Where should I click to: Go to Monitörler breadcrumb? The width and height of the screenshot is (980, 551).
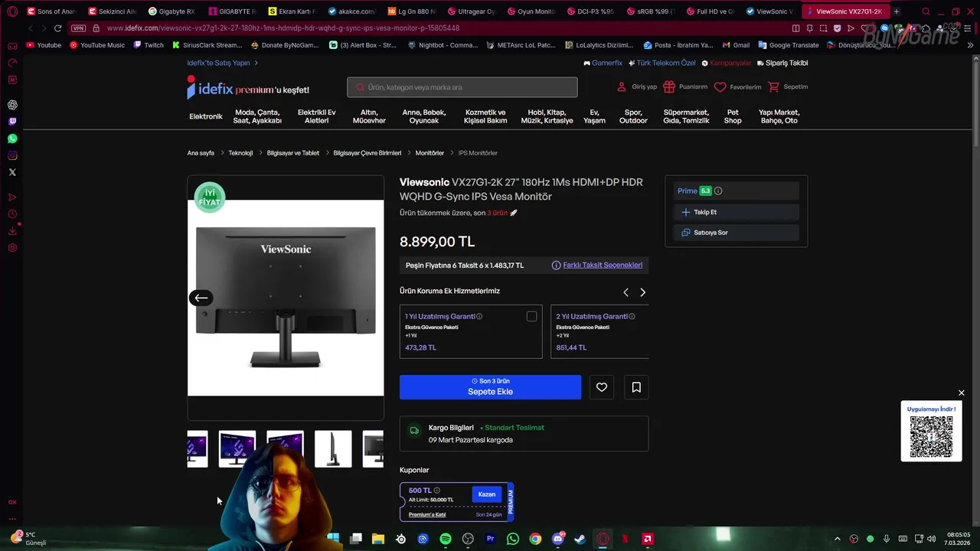(430, 153)
